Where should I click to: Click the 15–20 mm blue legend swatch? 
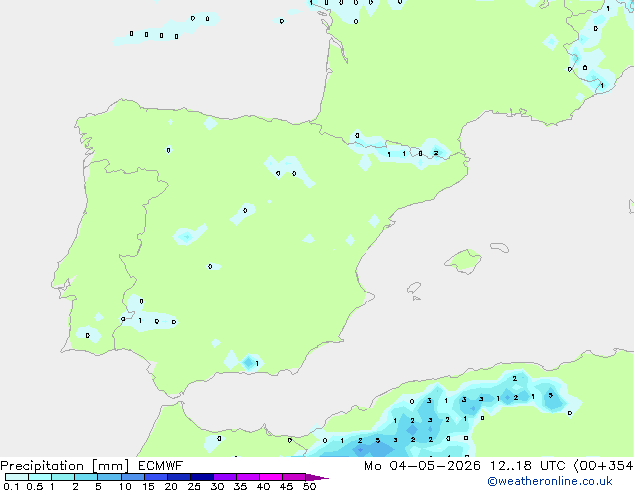pos(156,477)
